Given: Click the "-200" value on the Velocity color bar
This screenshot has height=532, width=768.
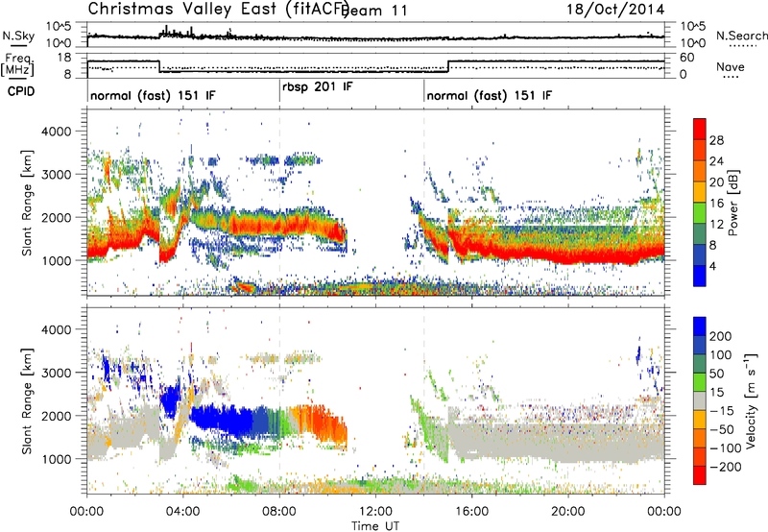Looking at the screenshot, I should tap(725, 467).
